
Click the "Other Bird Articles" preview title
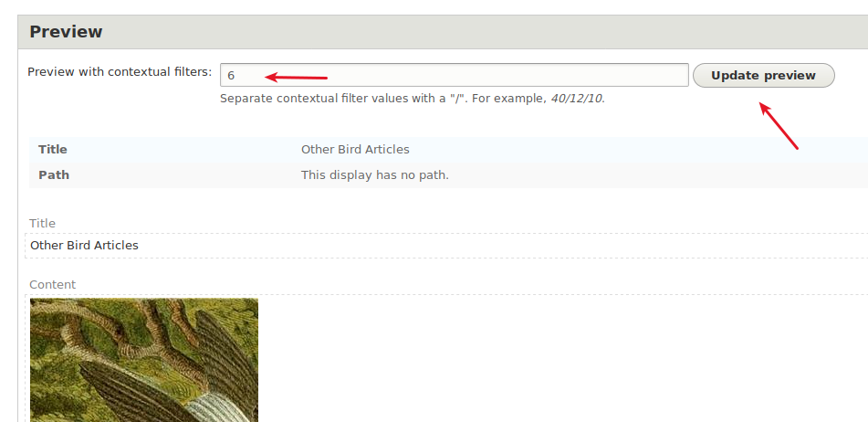tap(84, 246)
